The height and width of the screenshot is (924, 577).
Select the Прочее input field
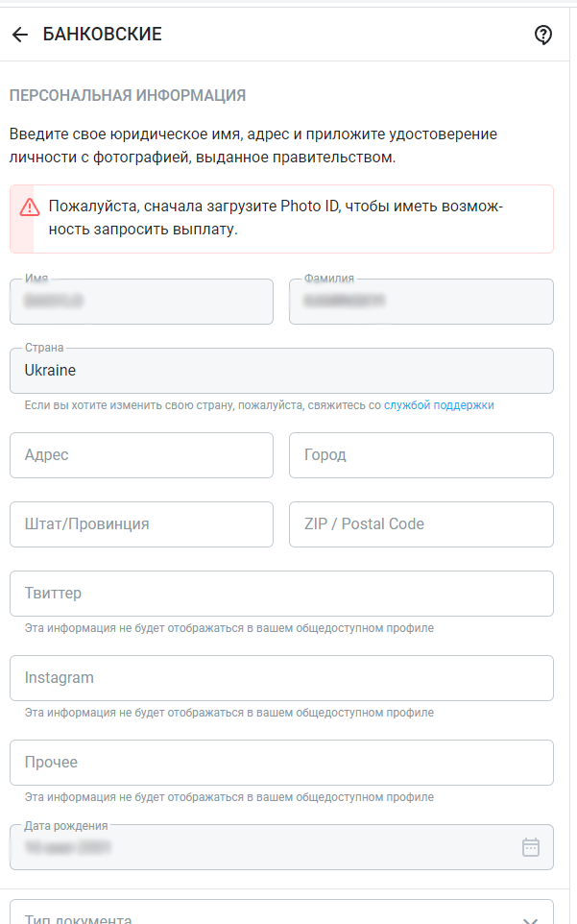coord(281,763)
